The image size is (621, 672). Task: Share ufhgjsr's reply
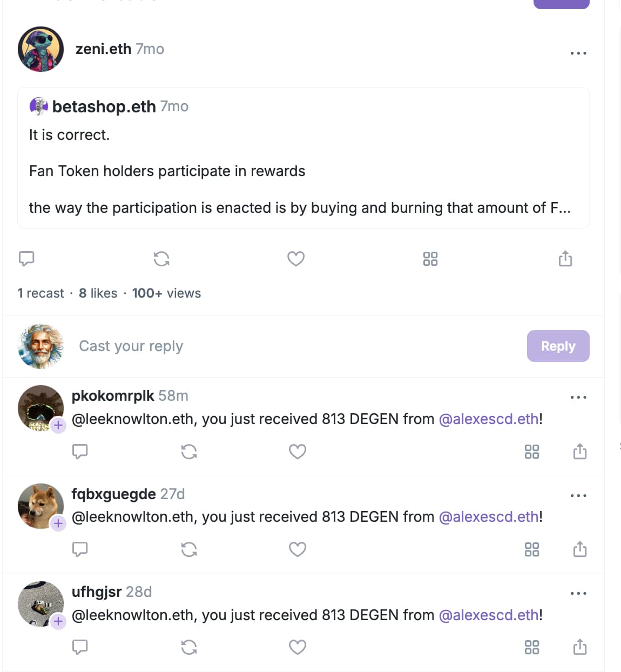point(580,647)
